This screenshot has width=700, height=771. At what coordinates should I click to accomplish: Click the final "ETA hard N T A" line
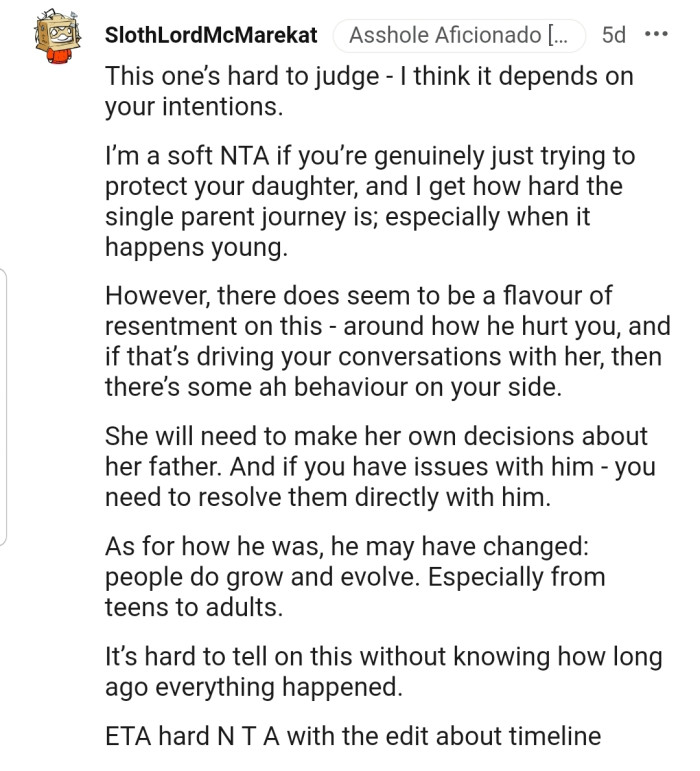(x=352, y=737)
